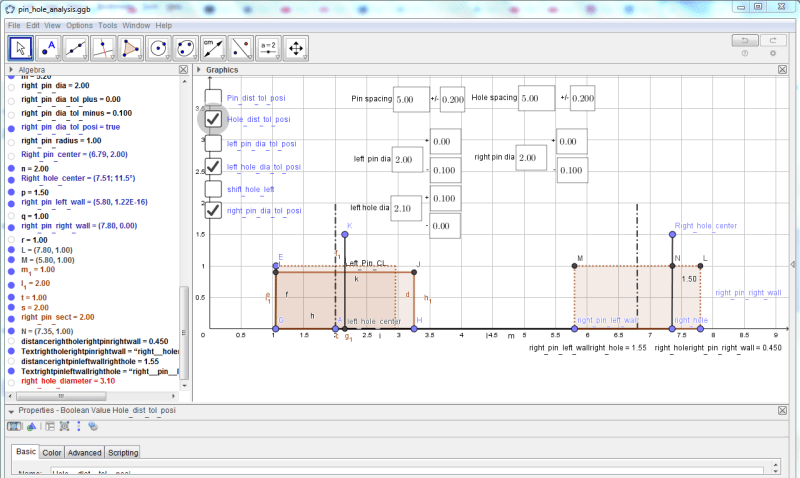This screenshot has height=478, width=800.
Task: Select the Move Graphics View tool
Action: tap(296, 48)
